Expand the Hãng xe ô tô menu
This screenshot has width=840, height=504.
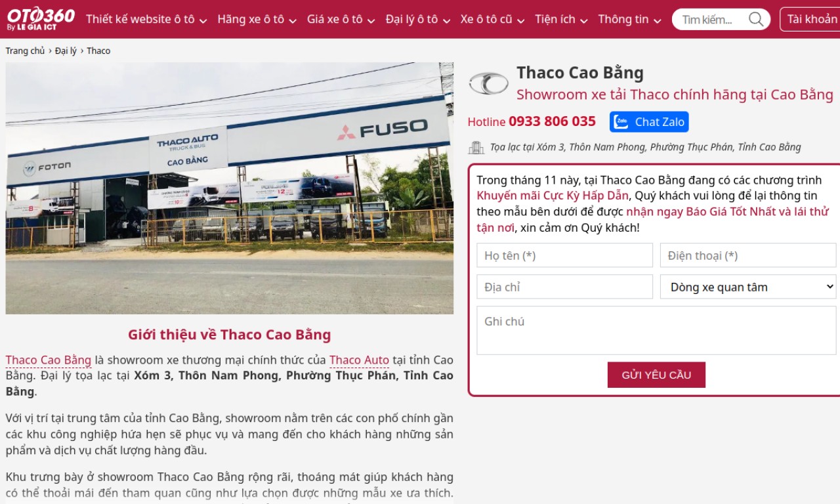pos(257,19)
